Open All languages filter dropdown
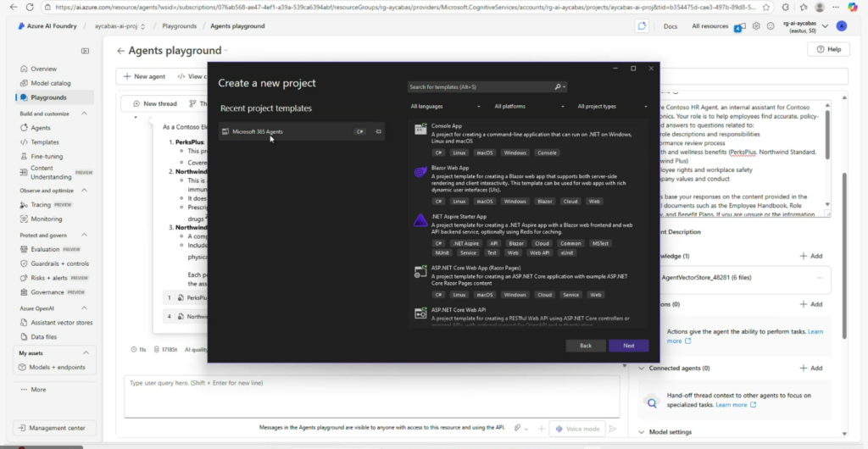This screenshot has height=449, width=868. (x=445, y=106)
